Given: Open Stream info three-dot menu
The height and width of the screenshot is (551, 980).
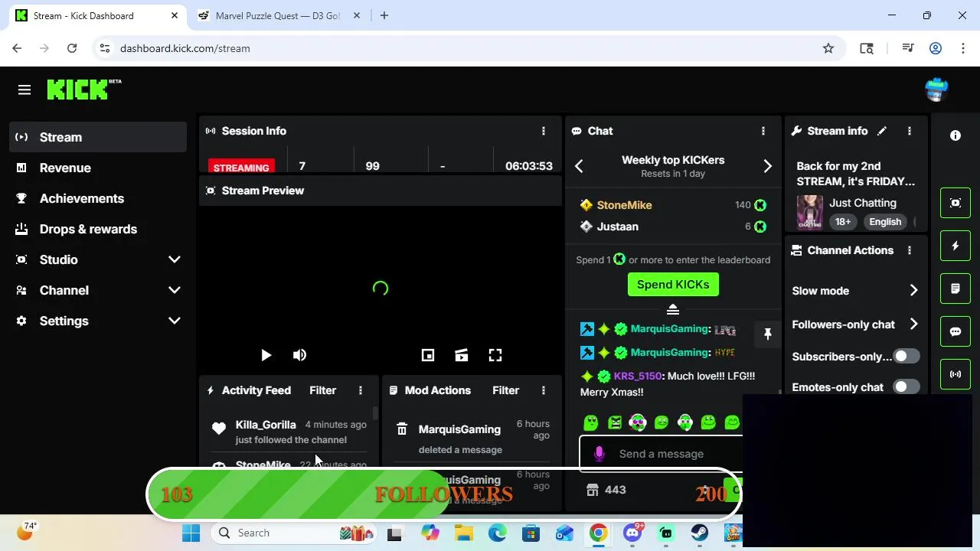Looking at the screenshot, I should point(910,131).
